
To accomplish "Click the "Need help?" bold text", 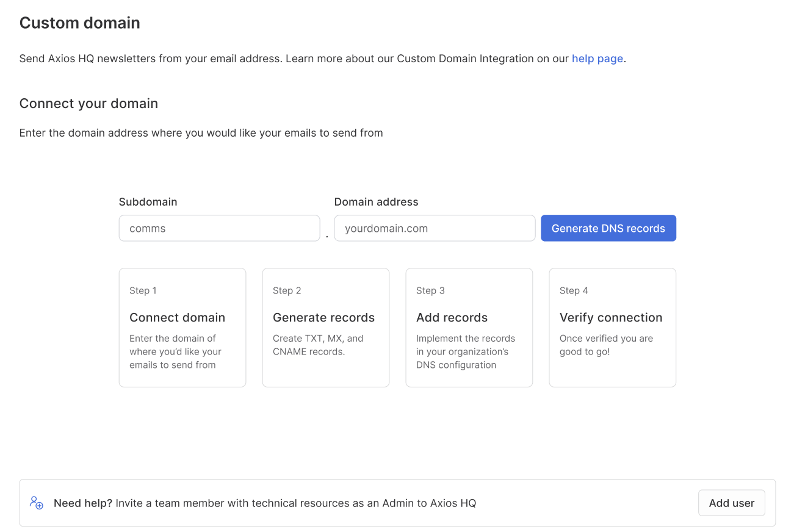I will [x=83, y=503].
